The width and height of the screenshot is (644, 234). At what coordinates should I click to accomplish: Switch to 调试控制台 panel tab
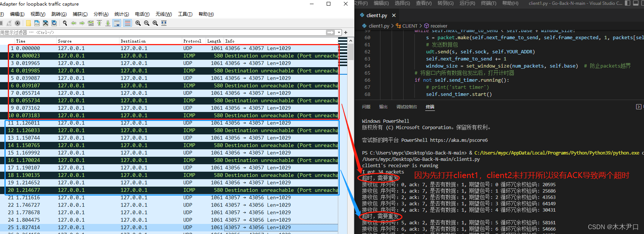point(407,107)
